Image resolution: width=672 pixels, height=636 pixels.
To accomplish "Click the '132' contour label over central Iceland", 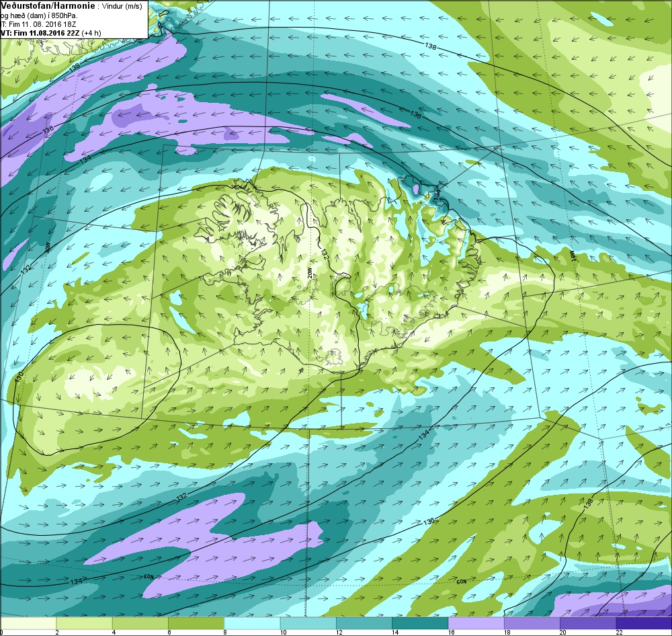I will [x=325, y=254].
